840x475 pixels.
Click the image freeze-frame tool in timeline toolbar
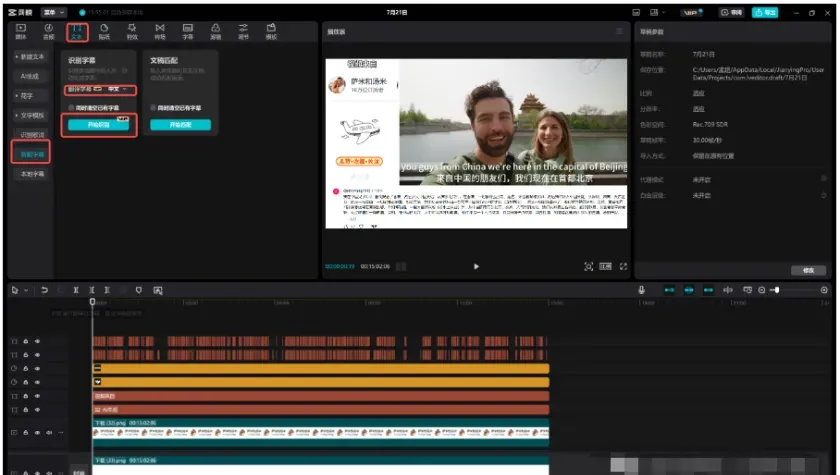coord(158,290)
